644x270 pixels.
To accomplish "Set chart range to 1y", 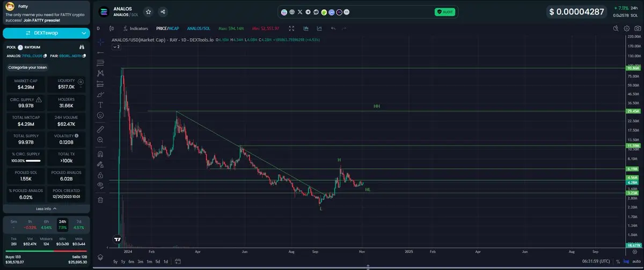I will click(123, 261).
